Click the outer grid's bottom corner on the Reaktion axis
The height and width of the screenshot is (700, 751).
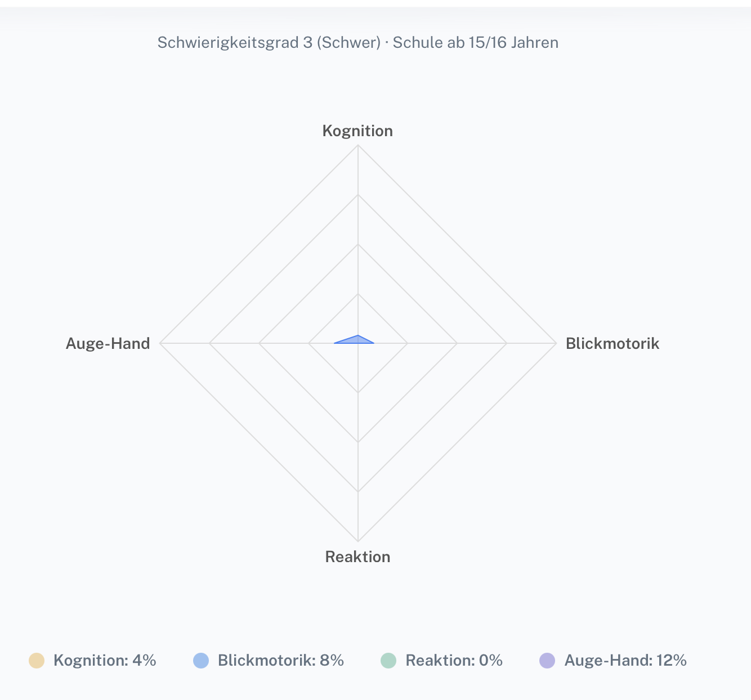[358, 541]
